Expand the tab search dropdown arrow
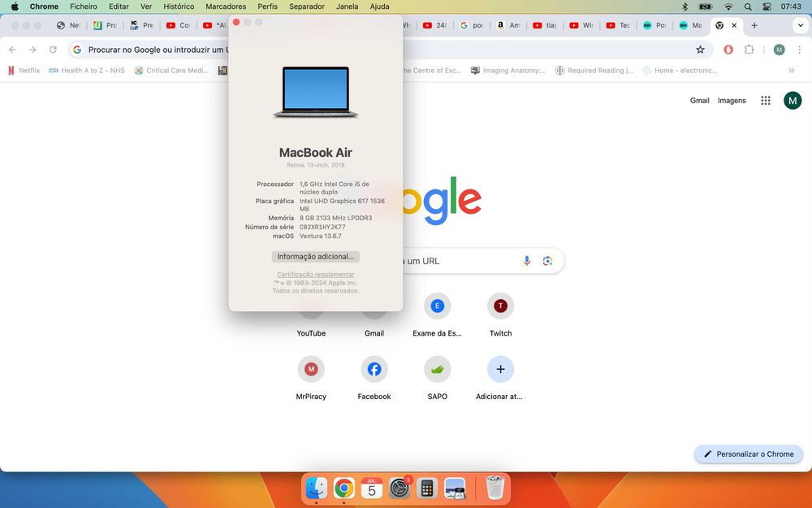The height and width of the screenshot is (508, 812). [801, 25]
